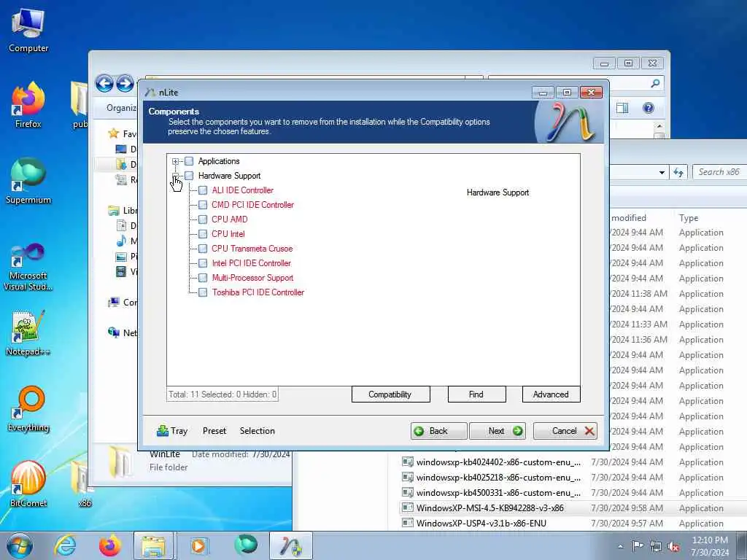Launch Firefox from desktop shortcut
The height and width of the screenshot is (560, 747).
click(28, 106)
